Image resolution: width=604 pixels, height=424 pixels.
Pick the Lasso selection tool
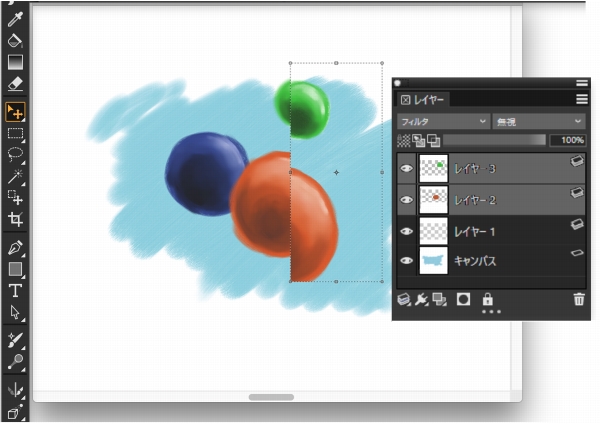[15, 154]
